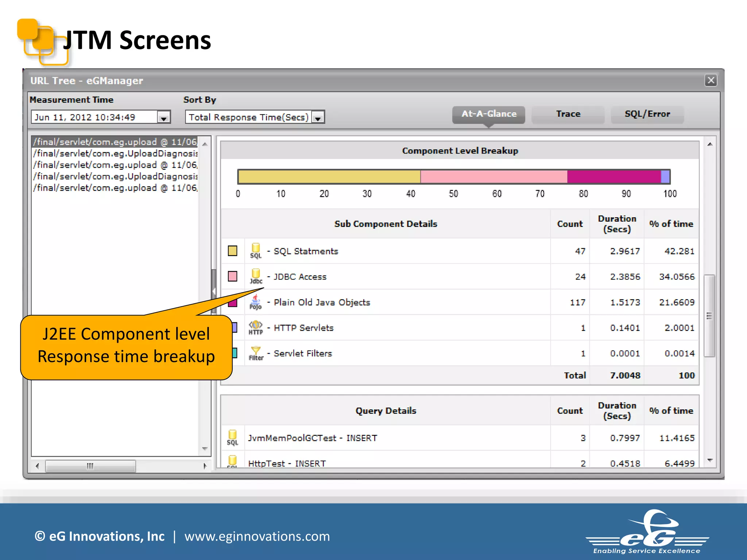747x560 pixels.
Task: Click the magenta segment of breakup bar
Action: pyautogui.click(x=614, y=177)
